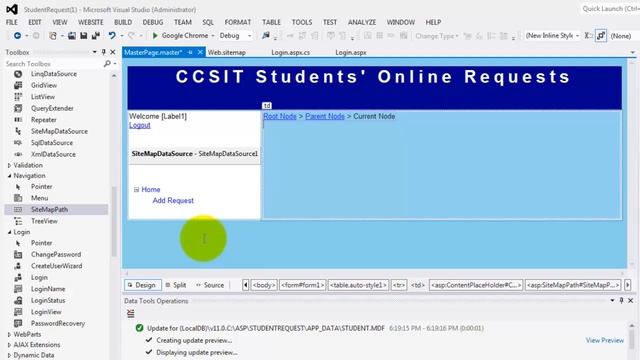Collapse the Home tree node in the designer

coord(136,189)
